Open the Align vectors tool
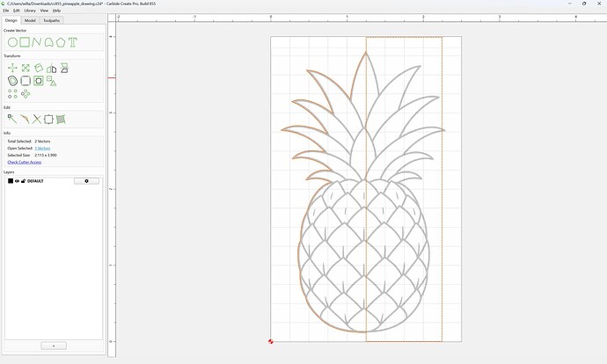 (52, 69)
